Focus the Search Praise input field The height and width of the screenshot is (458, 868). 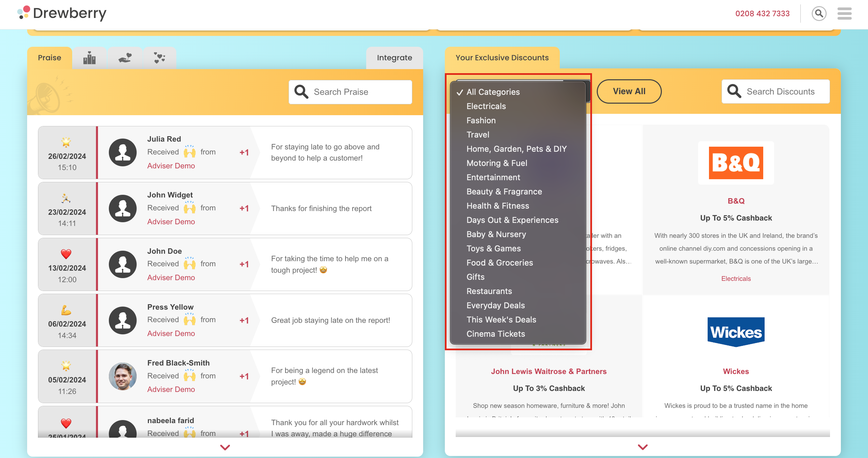coord(351,92)
